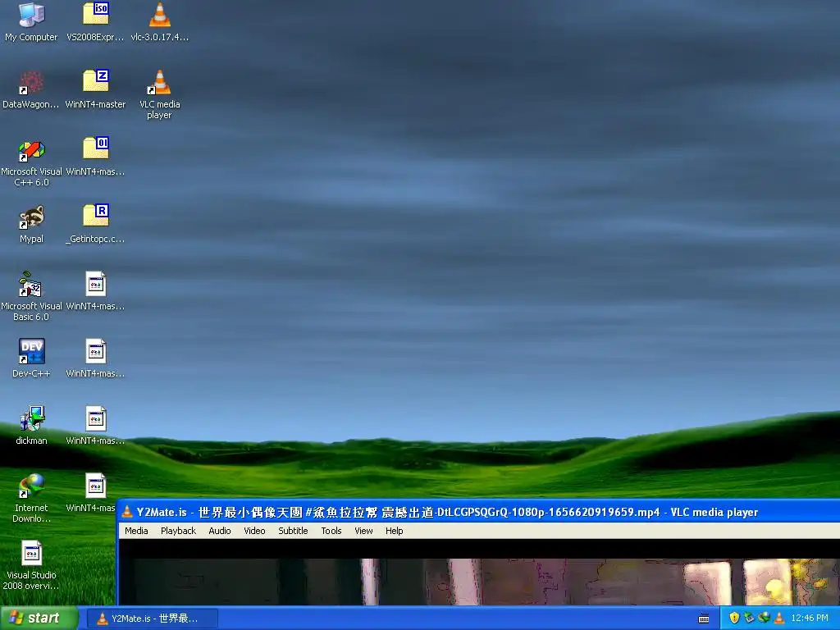Click the 12:46 PM taskbar clock
Viewport: 840px width, 630px height.
coord(810,619)
